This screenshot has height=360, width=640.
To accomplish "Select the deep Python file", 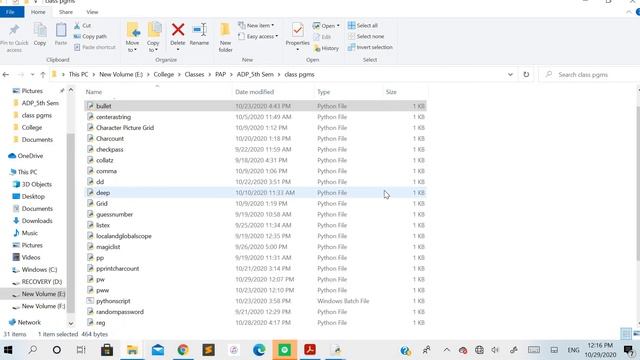I will 256,193.
